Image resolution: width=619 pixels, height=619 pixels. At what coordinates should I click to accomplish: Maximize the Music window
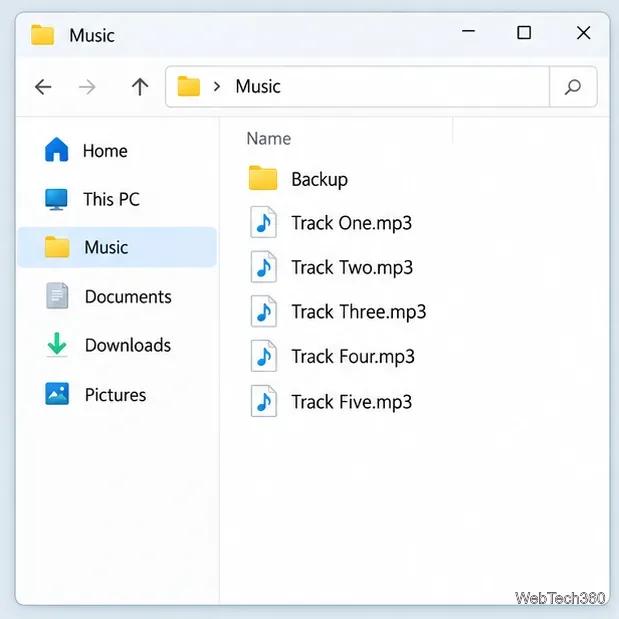(x=524, y=33)
